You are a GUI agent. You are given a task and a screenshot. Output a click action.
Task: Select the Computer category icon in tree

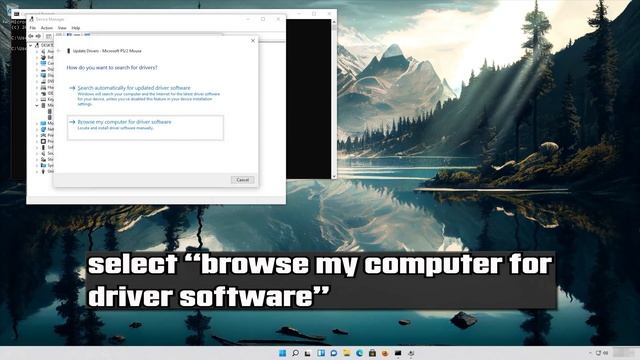(x=43, y=63)
